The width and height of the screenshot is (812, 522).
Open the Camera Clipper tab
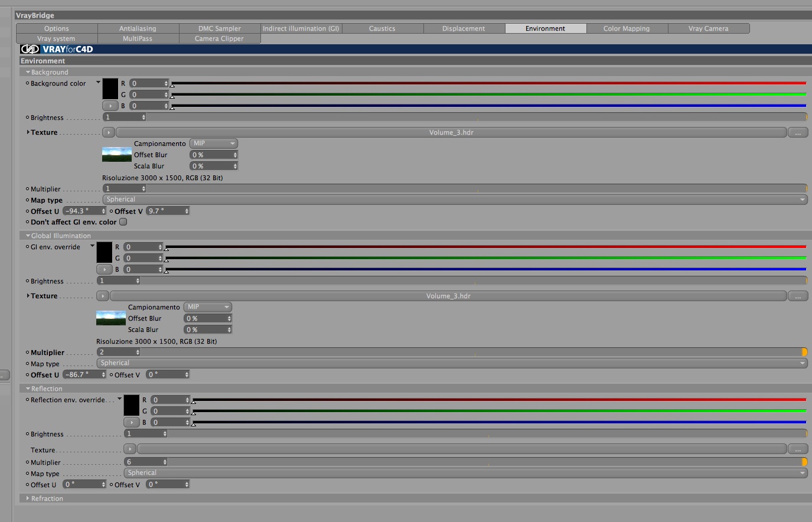coord(220,38)
